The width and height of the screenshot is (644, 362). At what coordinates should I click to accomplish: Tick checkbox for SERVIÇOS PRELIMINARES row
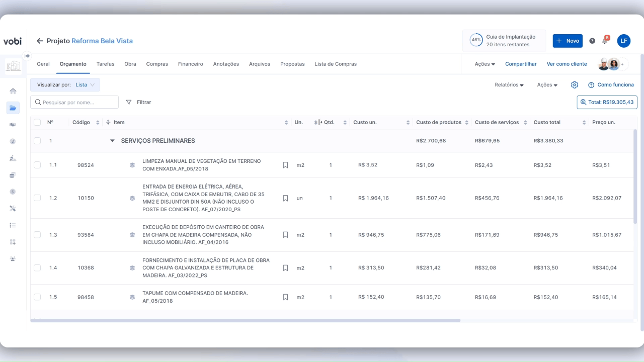coord(37,141)
